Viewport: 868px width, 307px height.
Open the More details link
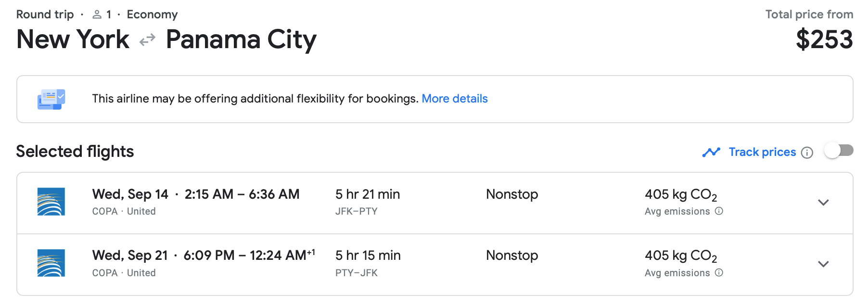[x=454, y=99]
